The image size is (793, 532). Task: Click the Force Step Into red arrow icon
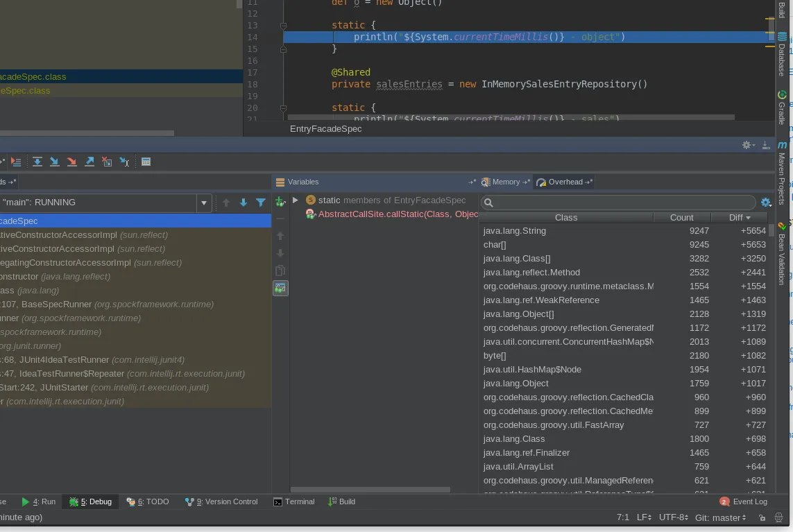pyautogui.click(x=71, y=162)
